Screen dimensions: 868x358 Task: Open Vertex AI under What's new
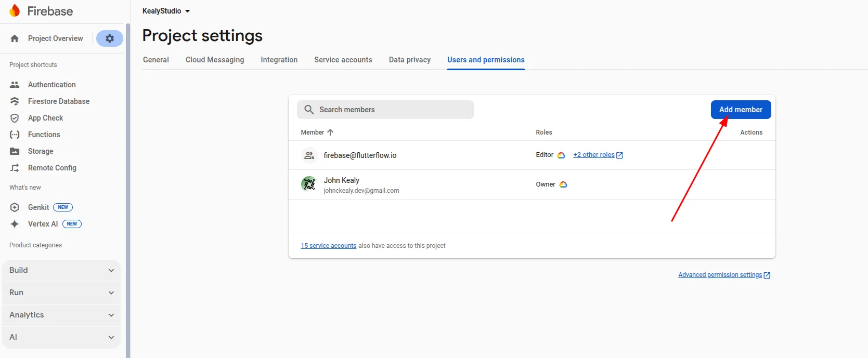pyautogui.click(x=43, y=224)
